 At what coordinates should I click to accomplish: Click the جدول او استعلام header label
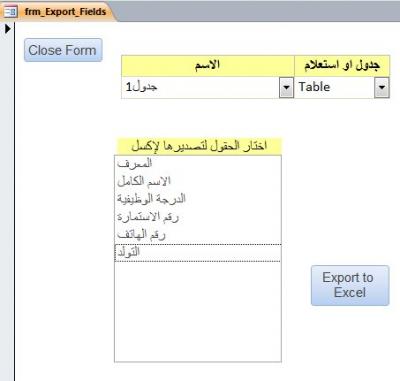click(342, 65)
